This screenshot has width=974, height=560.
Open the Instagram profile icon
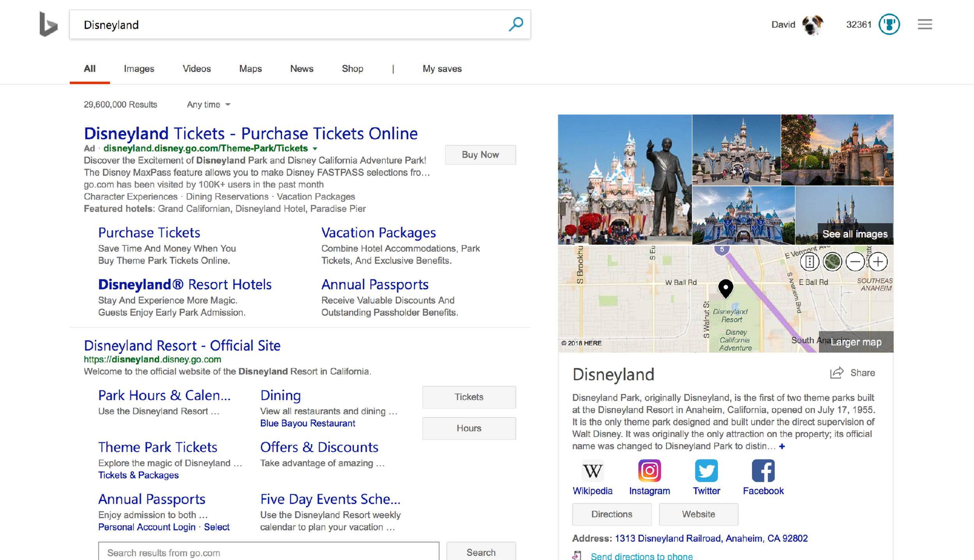[649, 470]
